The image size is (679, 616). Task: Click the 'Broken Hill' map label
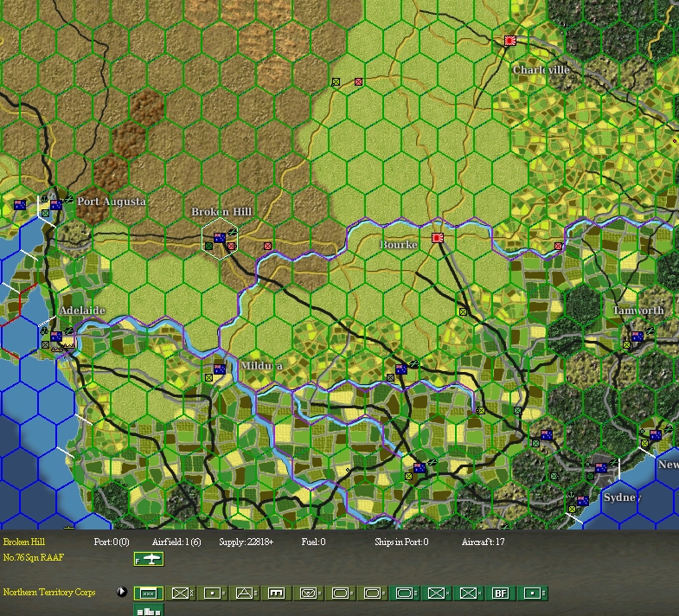221,212
